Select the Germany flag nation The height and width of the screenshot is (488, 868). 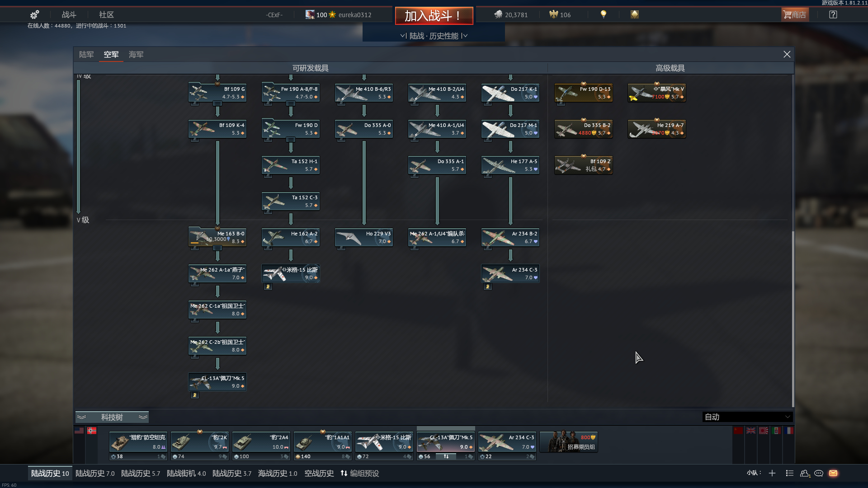click(92, 431)
